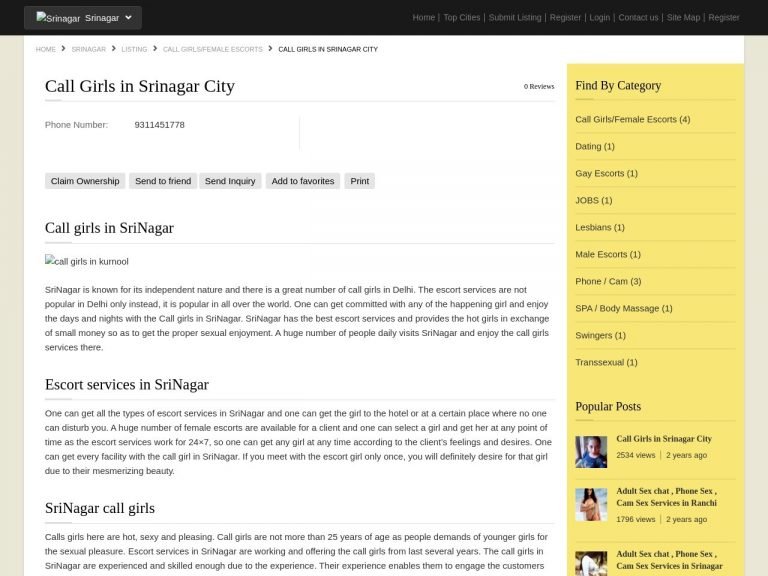Image resolution: width=768 pixels, height=576 pixels.
Task: Click the Submit Listing link
Action: point(515,17)
